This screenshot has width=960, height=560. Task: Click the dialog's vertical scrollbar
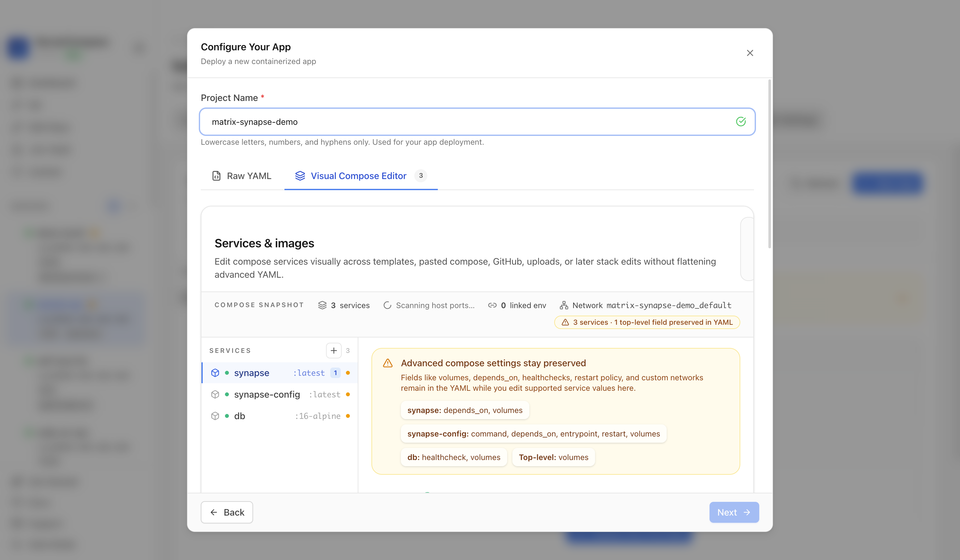769,164
